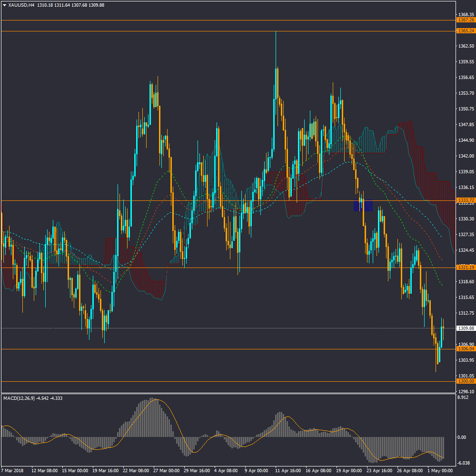Open the dropdown arrow beside XAUUSD,H4
Image resolution: width=476 pixels, height=476 pixels.
[x=4, y=5]
